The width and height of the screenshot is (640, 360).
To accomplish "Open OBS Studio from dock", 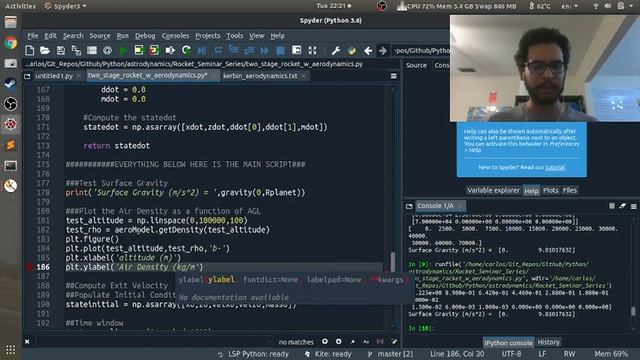I will (x=11, y=104).
